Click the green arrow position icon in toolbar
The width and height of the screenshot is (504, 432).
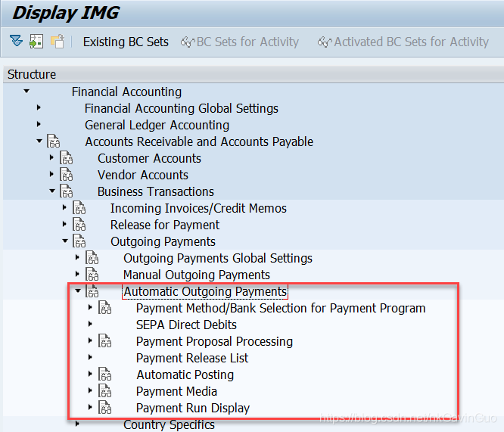pyautogui.click(x=36, y=42)
